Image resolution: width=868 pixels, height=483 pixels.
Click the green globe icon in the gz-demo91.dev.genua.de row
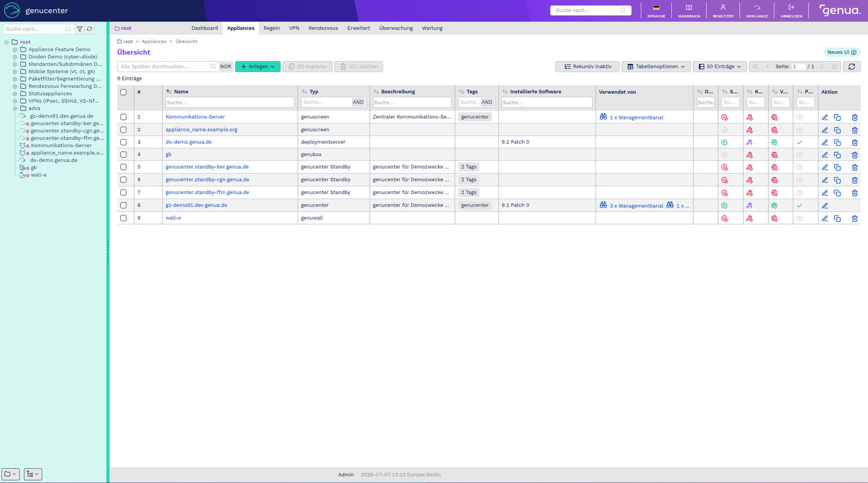(x=774, y=206)
